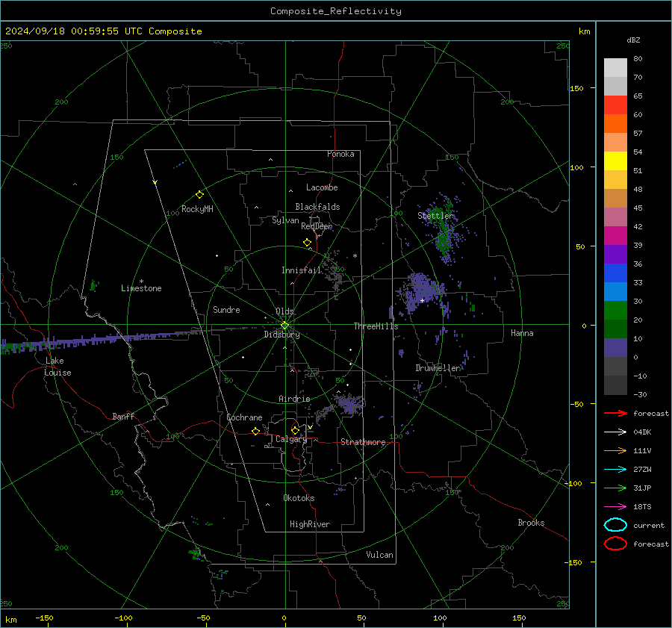
Task: Click the yellow diamond marker beside RockyMH
Action: pyautogui.click(x=199, y=195)
